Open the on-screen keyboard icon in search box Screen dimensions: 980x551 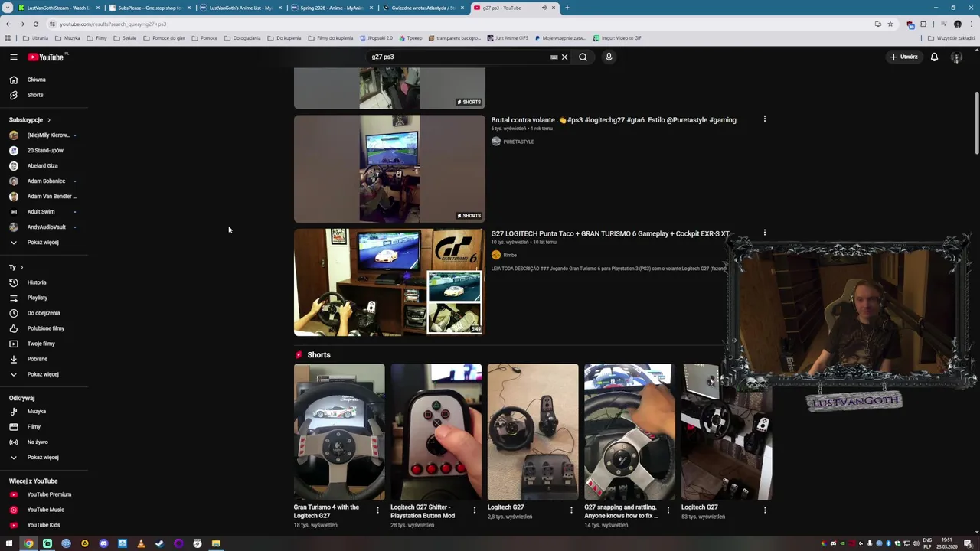point(554,57)
